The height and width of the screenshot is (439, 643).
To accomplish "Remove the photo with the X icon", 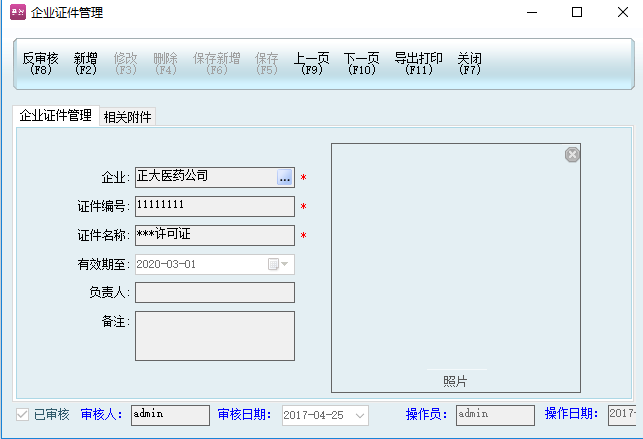I will pyautogui.click(x=572, y=154).
